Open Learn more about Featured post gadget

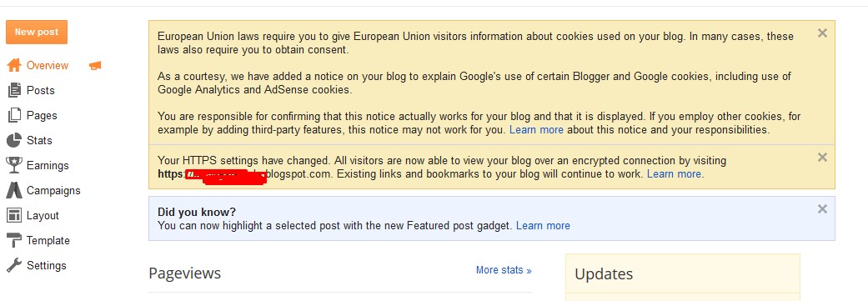point(543,225)
